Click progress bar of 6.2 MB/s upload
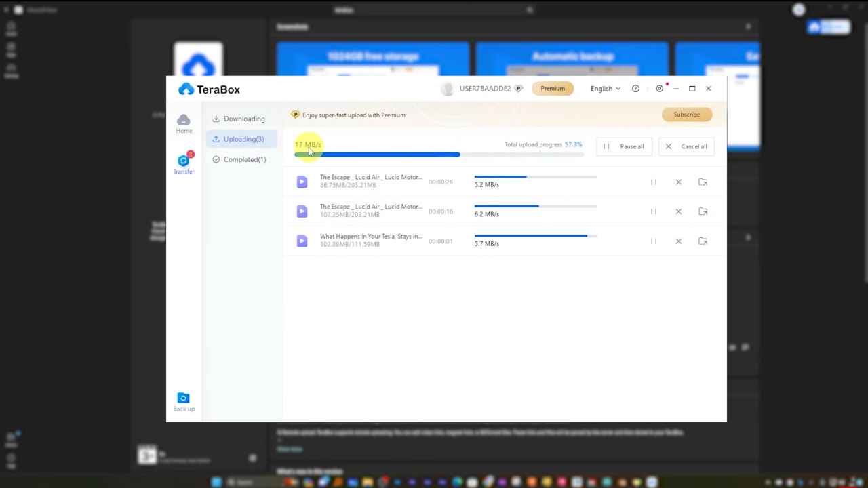Viewport: 868px width, 488px height. click(535, 206)
